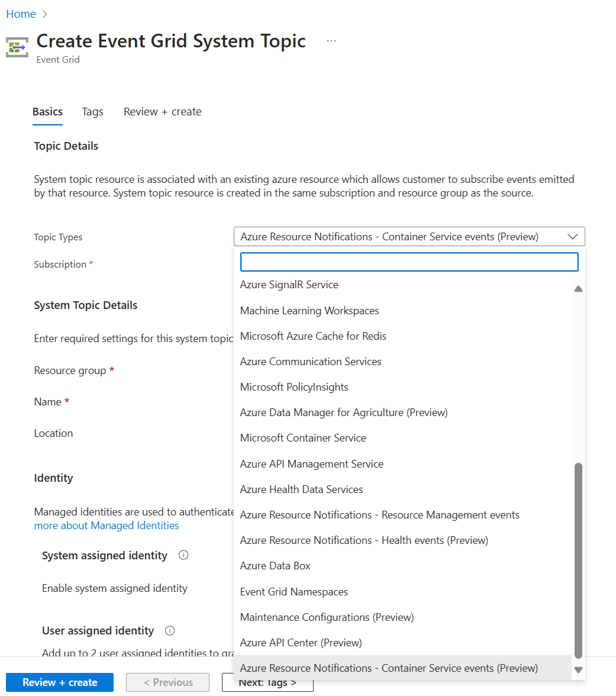Select the Container Service events (Preview) list option
This screenshot has height=696, width=616.
pyautogui.click(x=403, y=668)
